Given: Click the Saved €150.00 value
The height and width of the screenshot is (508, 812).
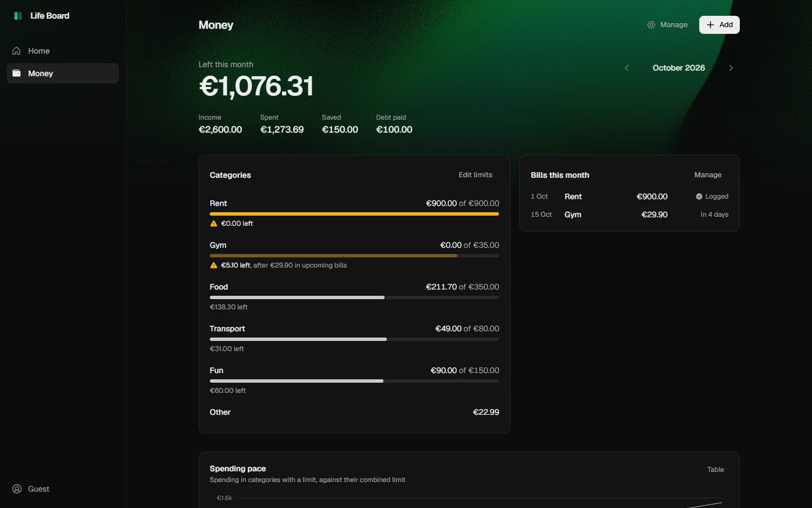Looking at the screenshot, I should [340, 130].
